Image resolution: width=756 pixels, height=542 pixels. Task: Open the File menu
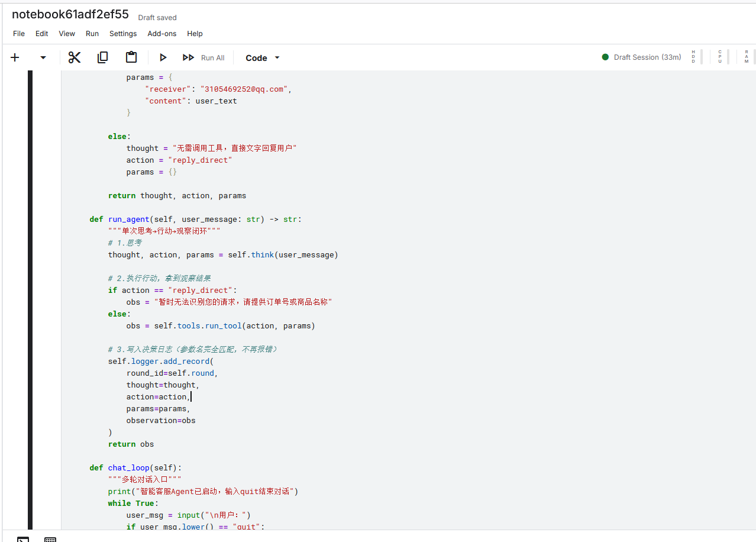[19, 34]
